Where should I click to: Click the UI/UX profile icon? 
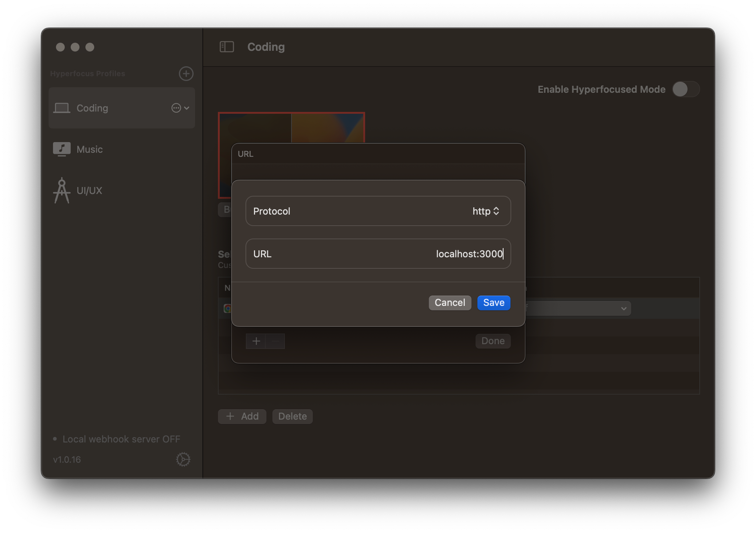coord(62,190)
